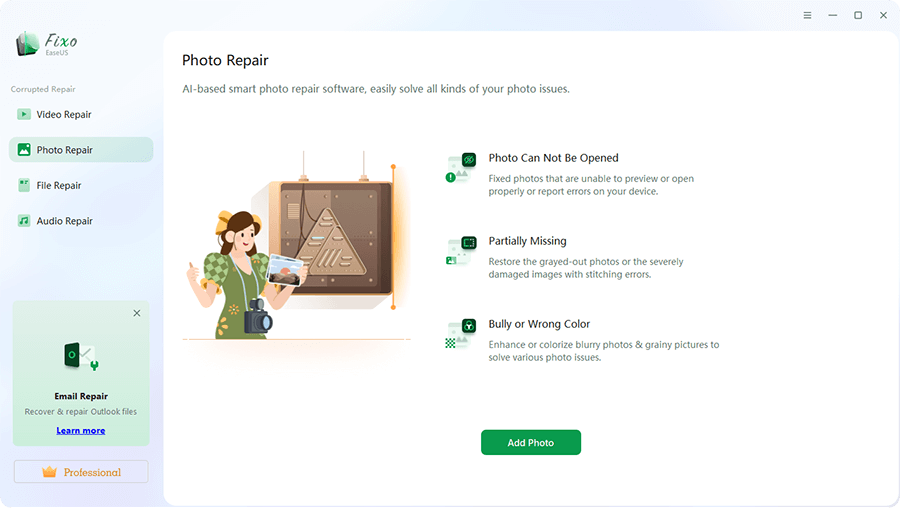The width and height of the screenshot is (900, 508).
Task: Click the Professional upgrade button
Action: (81, 472)
